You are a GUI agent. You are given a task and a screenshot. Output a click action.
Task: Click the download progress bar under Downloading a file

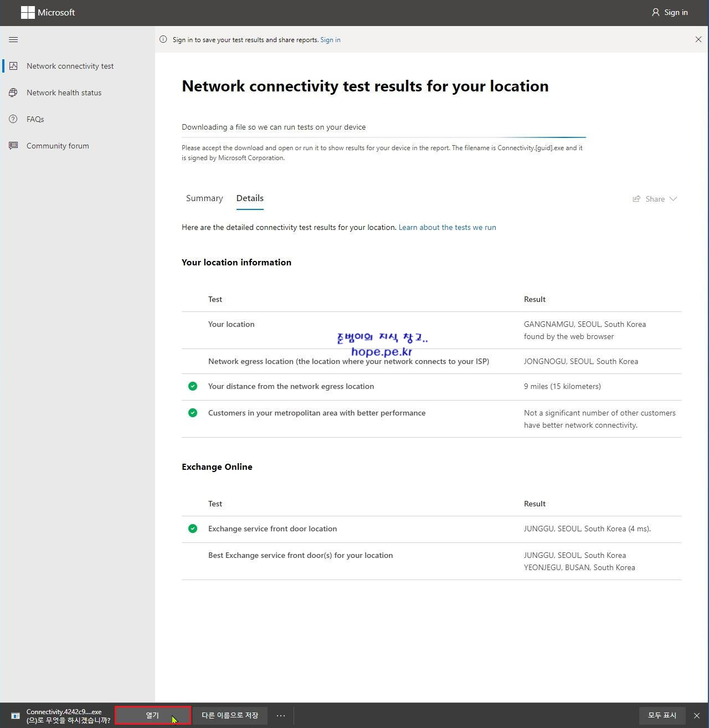point(384,137)
